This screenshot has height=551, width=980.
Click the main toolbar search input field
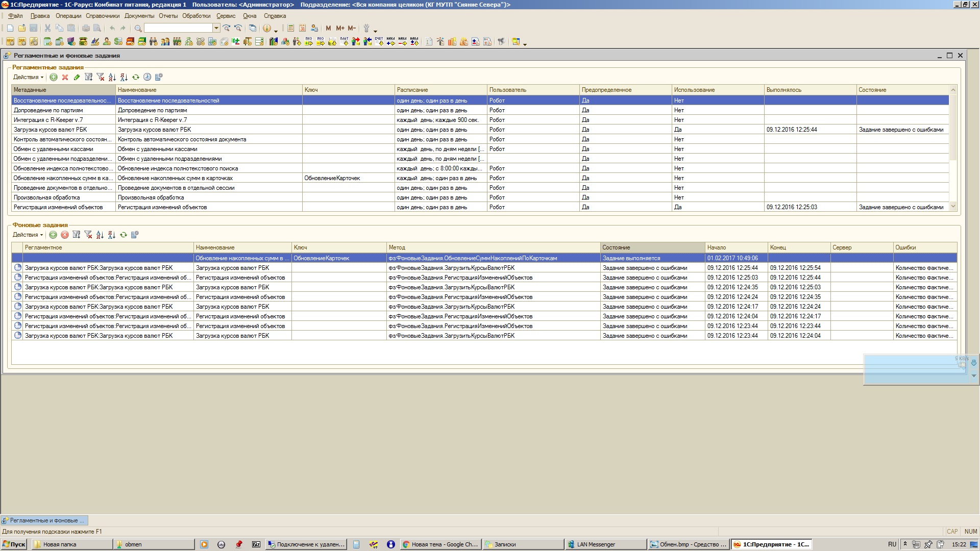pyautogui.click(x=178, y=28)
